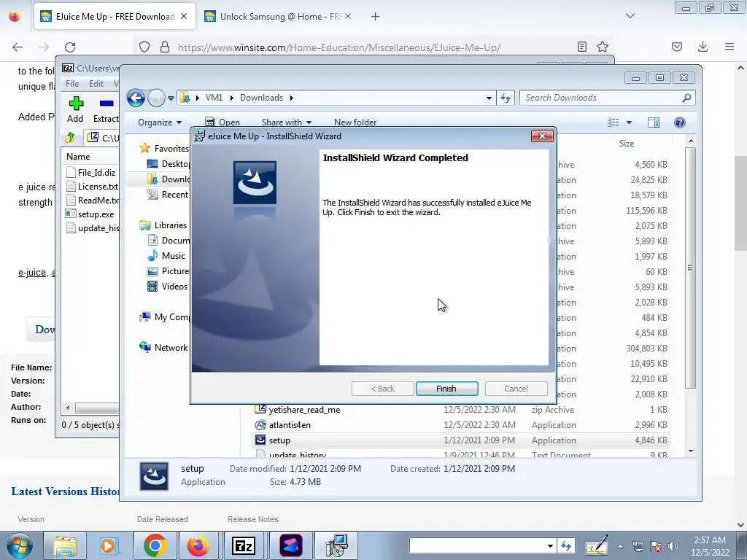The height and width of the screenshot is (560, 747).
Task: Click New folder in Explorer toolbar
Action: (355, 122)
